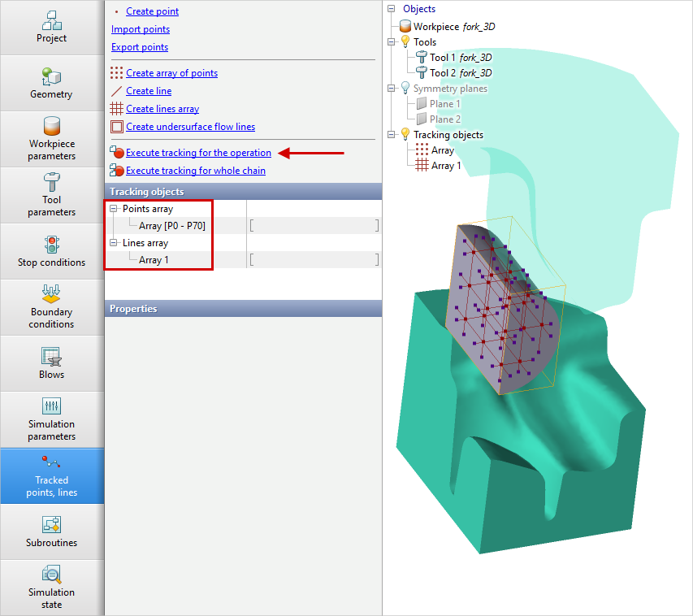The width and height of the screenshot is (693, 616).
Task: Click value field for Array [P0 - P70]
Action: click(314, 226)
